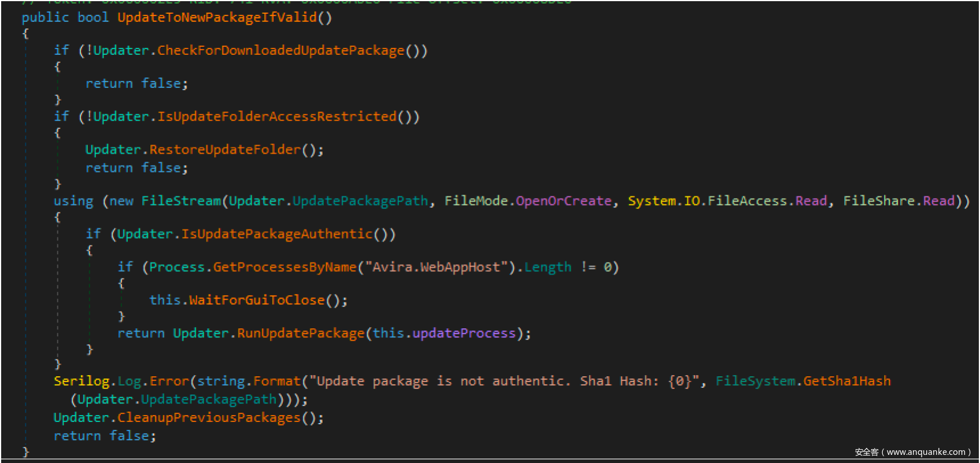
Task: Select the FileMode type reference
Action: [476, 201]
